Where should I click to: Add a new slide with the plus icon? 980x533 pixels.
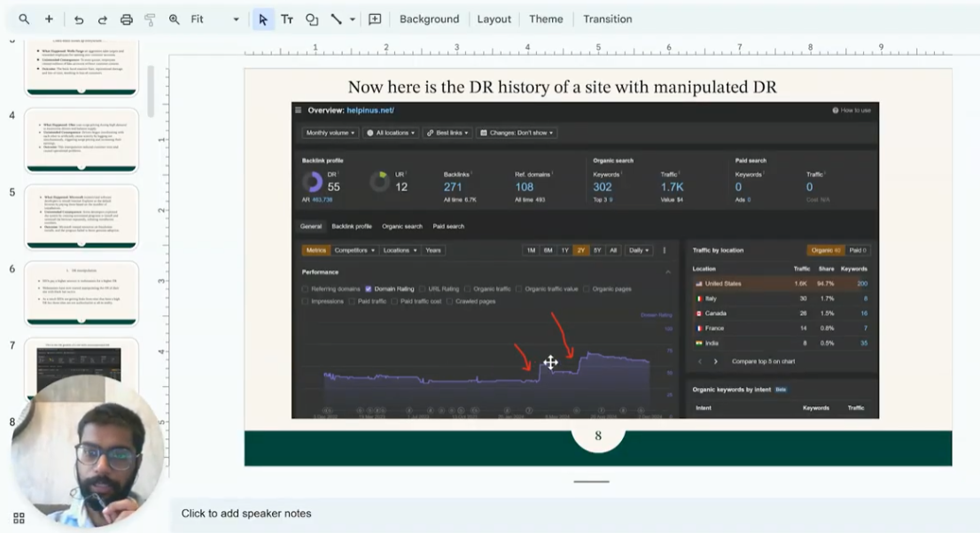coord(49,19)
